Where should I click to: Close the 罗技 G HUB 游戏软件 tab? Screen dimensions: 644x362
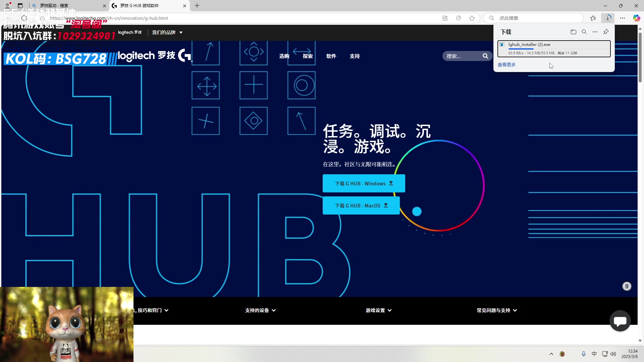(x=184, y=6)
